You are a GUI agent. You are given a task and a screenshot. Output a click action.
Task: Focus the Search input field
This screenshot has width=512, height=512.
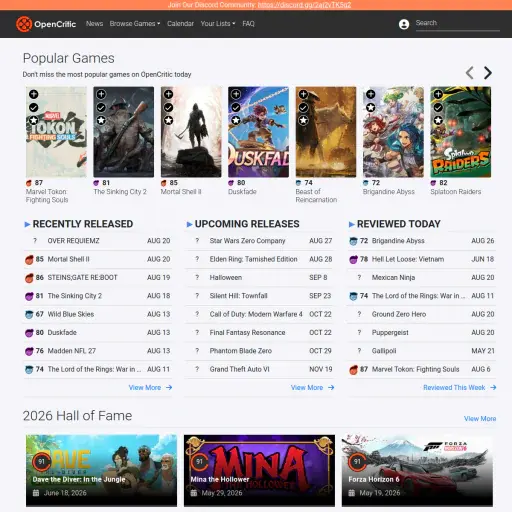coord(457,23)
